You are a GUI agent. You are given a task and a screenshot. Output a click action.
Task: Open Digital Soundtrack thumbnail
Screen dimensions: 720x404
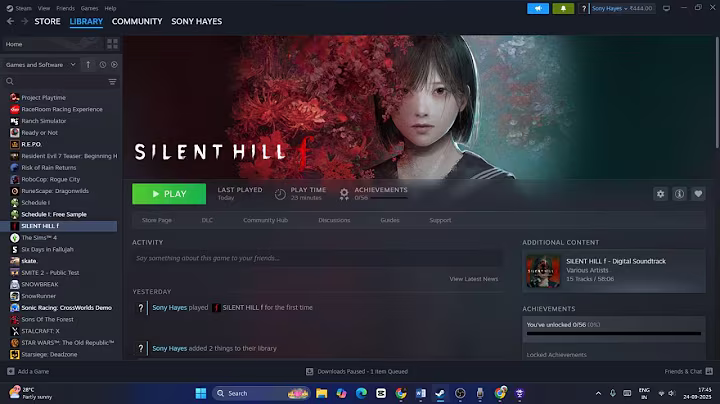[x=543, y=271]
